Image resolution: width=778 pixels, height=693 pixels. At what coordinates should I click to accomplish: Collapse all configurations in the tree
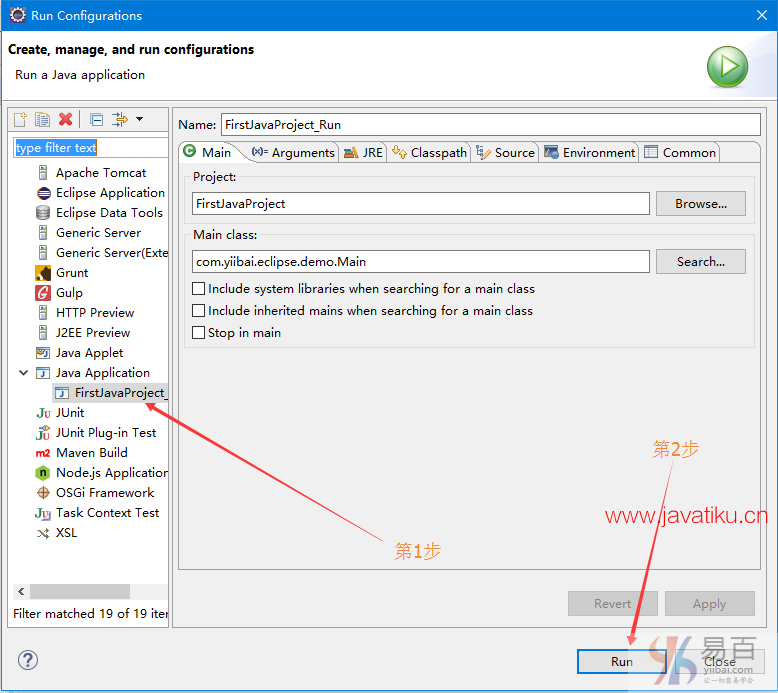point(96,119)
